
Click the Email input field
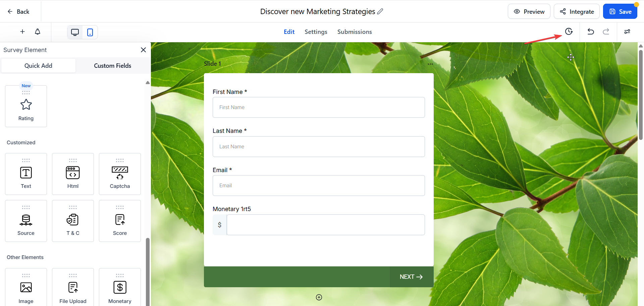pos(318,186)
